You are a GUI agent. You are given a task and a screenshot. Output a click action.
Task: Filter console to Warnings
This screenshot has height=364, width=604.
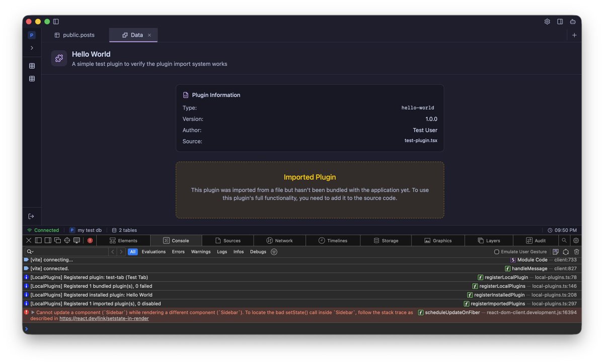pyautogui.click(x=201, y=251)
